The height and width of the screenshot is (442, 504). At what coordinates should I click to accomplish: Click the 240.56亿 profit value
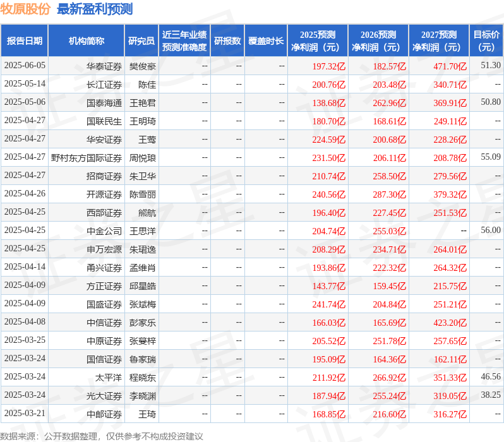[x=329, y=195]
